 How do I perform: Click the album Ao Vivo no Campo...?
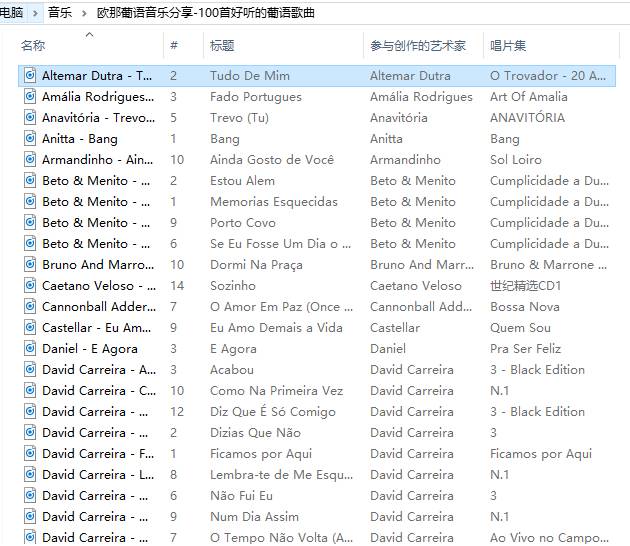coord(549,537)
